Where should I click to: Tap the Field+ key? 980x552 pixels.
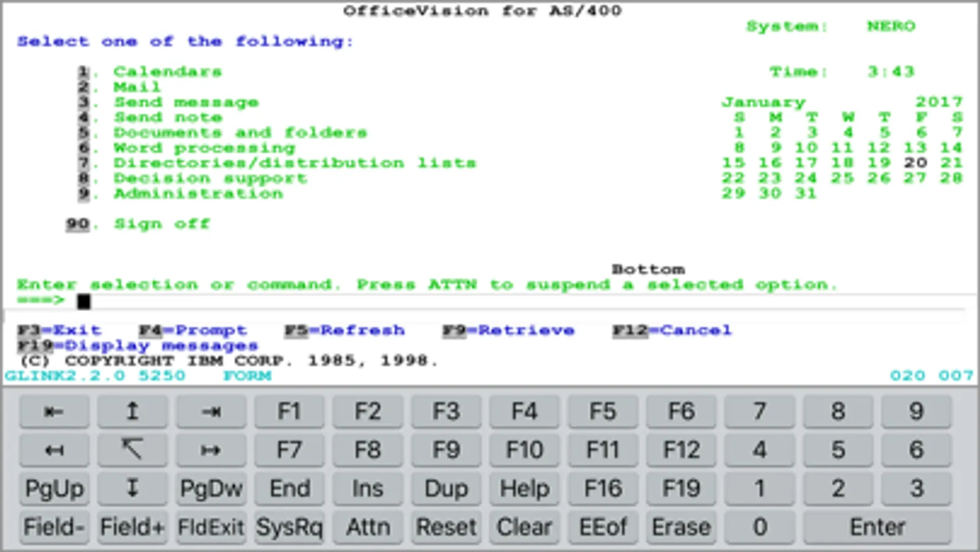tap(132, 527)
